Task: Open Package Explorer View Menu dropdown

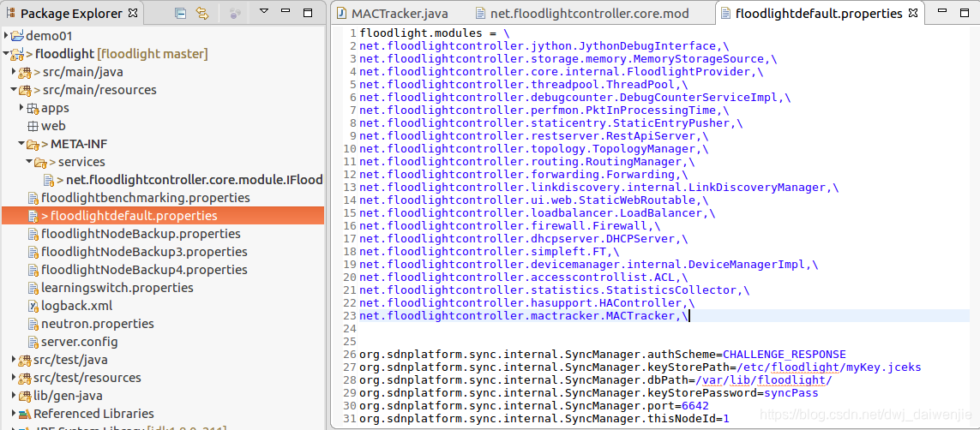Action: tap(264, 11)
